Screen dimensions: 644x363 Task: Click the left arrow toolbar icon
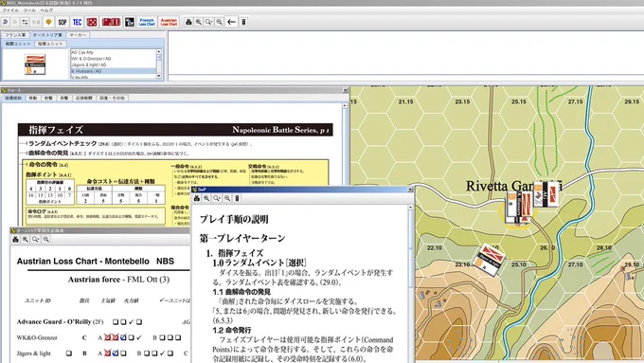(232, 22)
